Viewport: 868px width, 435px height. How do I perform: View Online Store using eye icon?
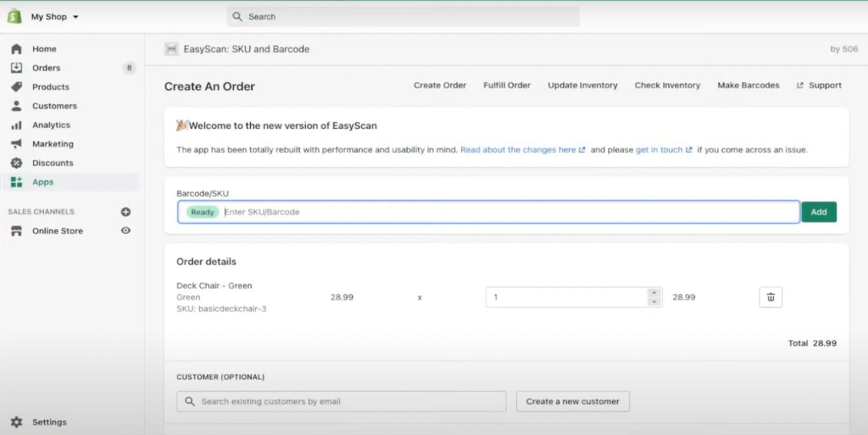126,231
